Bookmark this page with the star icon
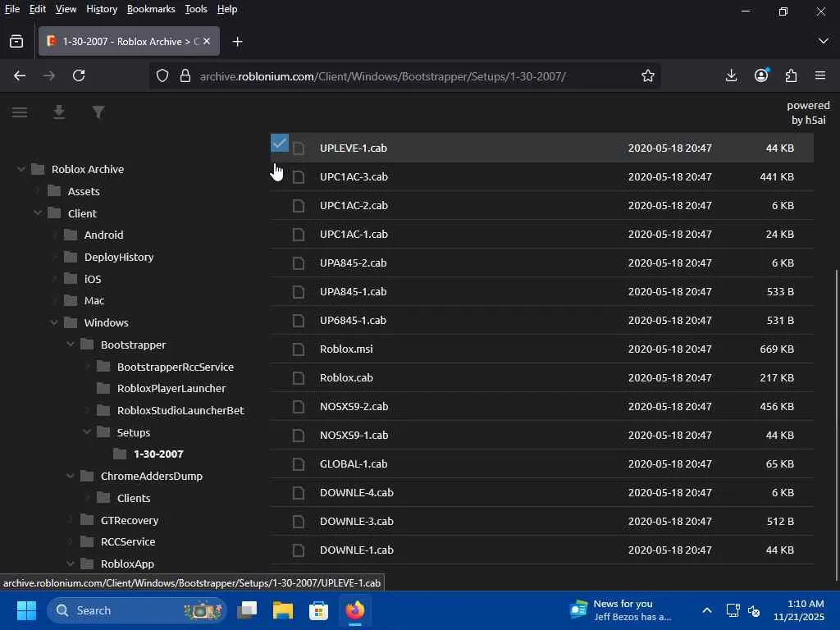This screenshot has width=840, height=630. [648, 76]
